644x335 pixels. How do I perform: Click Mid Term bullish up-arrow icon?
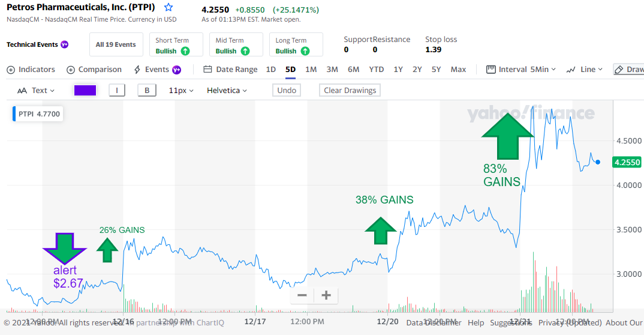(245, 51)
